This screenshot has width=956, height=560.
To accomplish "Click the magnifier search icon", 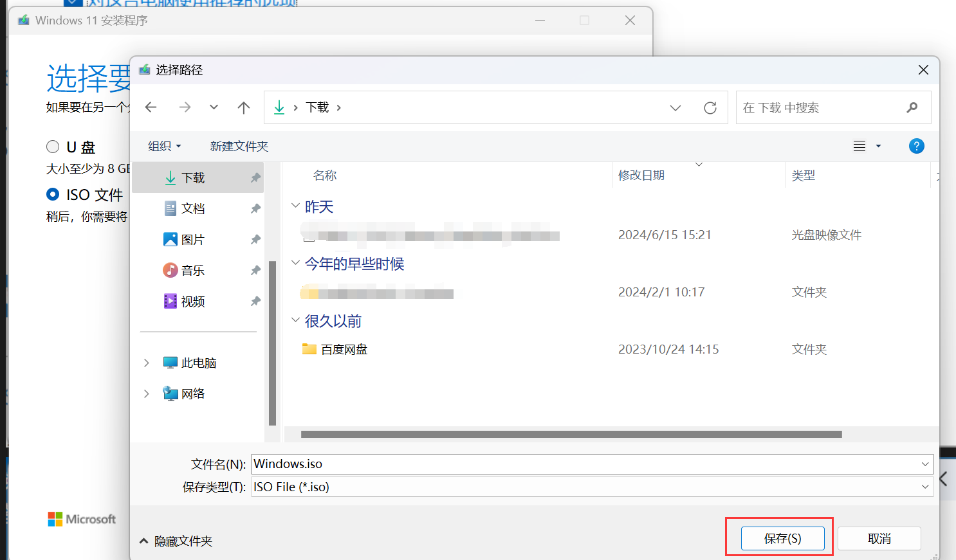I will [x=912, y=107].
